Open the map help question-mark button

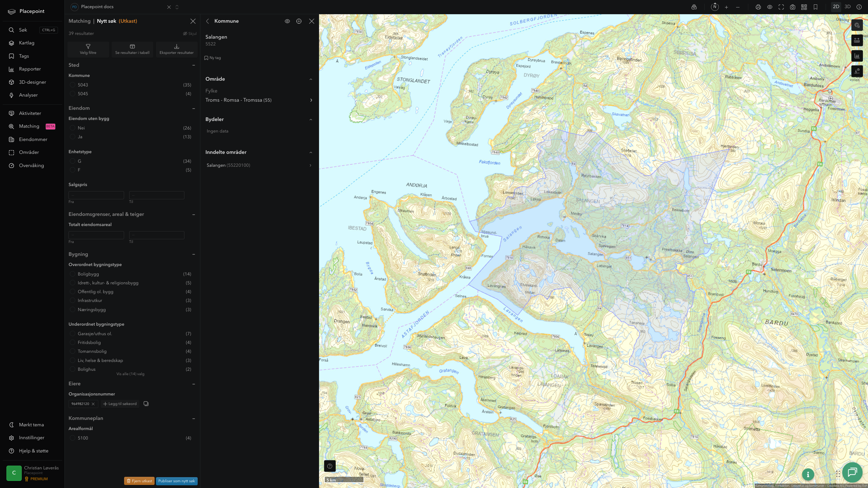click(x=330, y=466)
